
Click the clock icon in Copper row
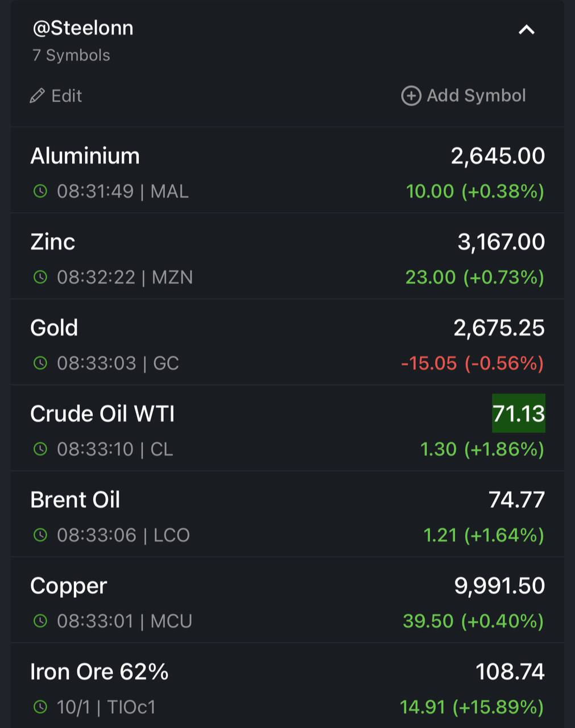(x=40, y=621)
